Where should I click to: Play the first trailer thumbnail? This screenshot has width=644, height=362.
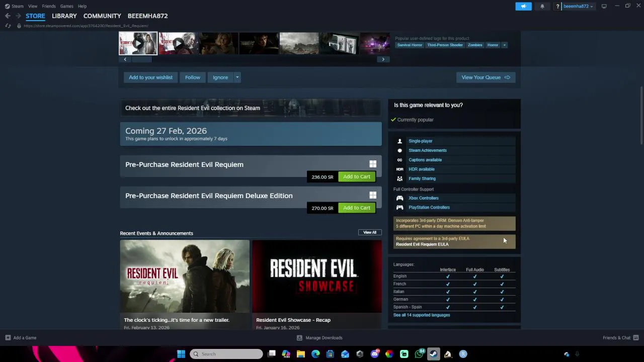click(138, 43)
